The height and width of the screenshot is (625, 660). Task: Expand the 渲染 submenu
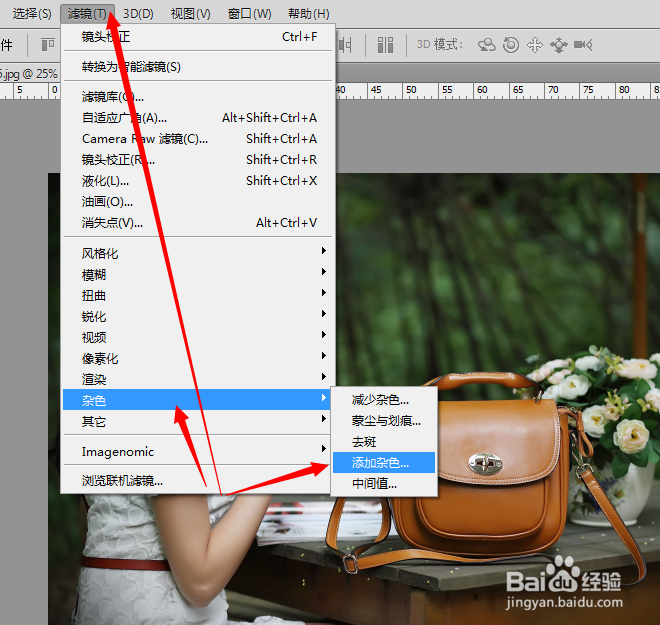198,379
